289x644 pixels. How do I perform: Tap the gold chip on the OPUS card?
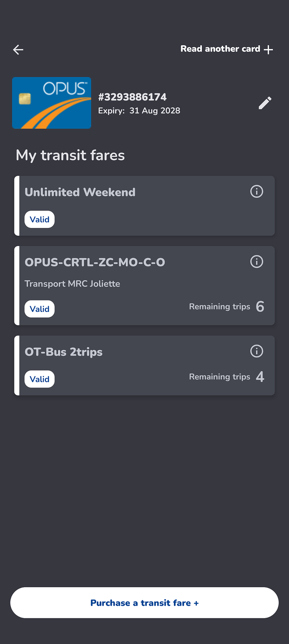[25, 99]
